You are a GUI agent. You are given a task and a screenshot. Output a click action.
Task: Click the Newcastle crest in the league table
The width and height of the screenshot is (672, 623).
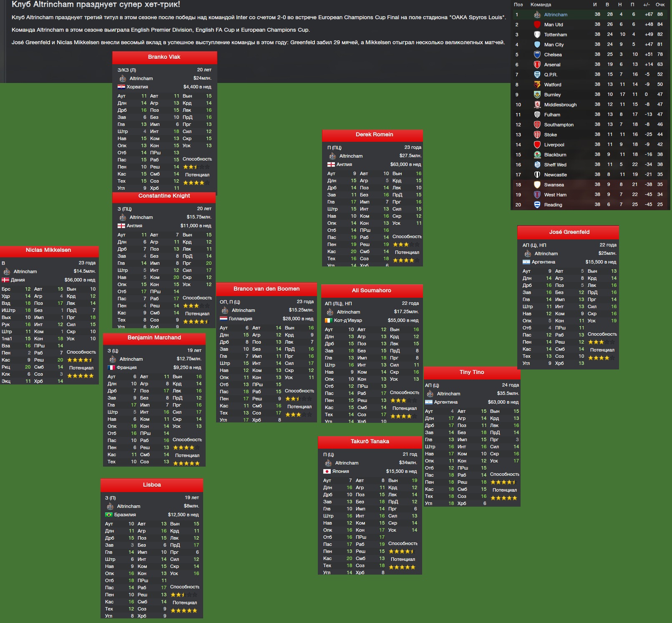coord(537,175)
